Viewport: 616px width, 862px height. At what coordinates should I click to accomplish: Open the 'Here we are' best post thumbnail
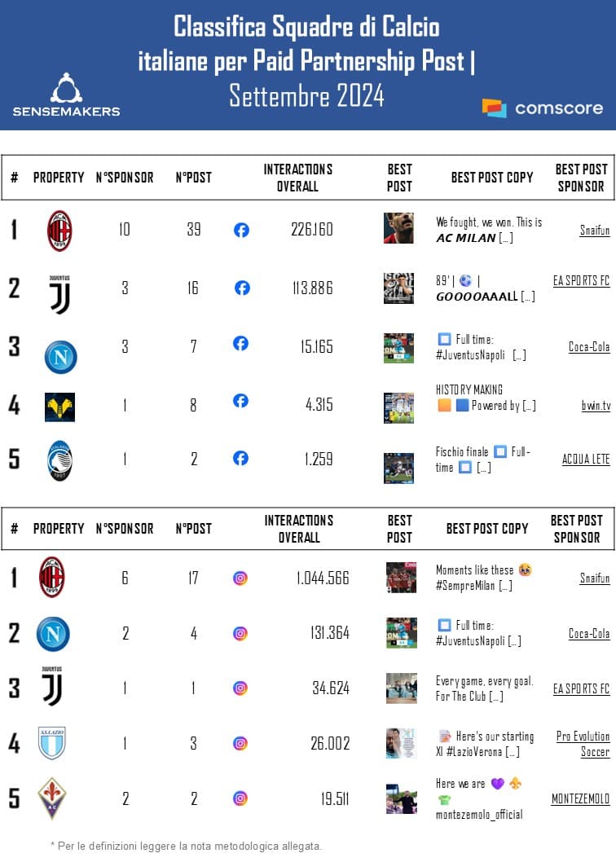(x=401, y=798)
